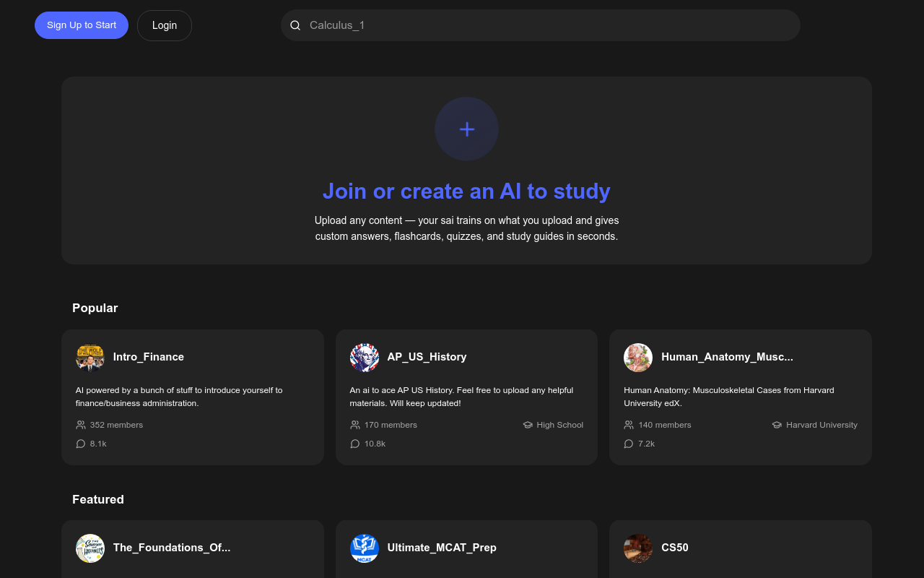Open the Intro_Finance title link
This screenshot has height=578, width=924.
tap(149, 357)
